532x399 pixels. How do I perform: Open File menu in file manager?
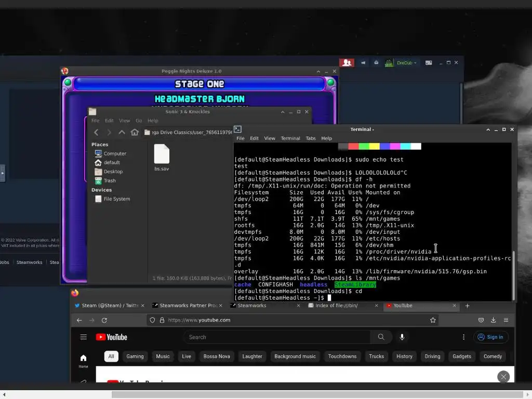coord(96,121)
